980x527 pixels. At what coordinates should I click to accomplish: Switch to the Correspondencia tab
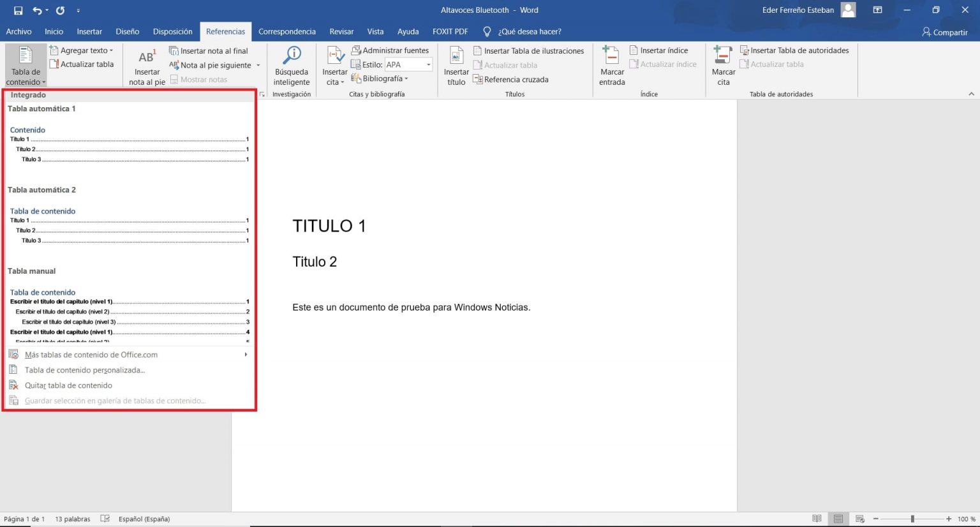(286, 31)
